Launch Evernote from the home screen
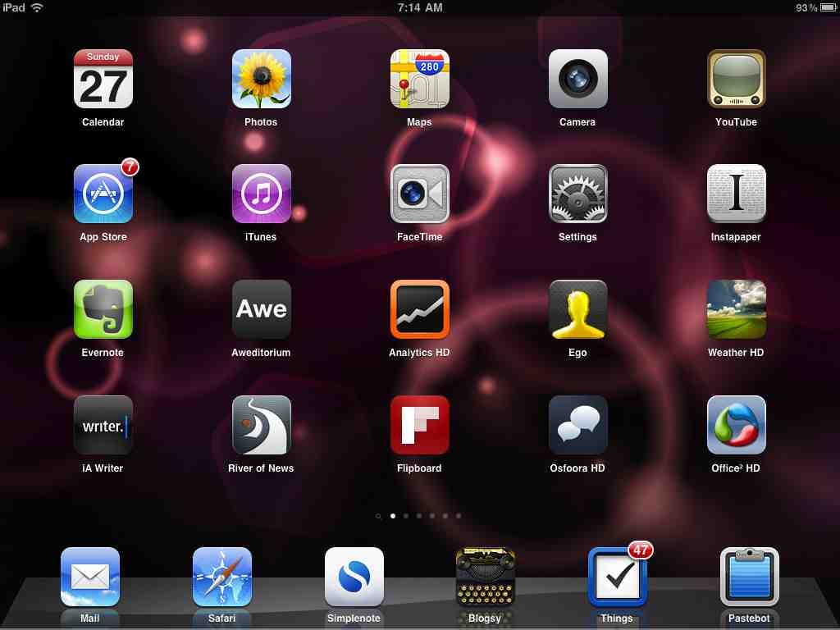This screenshot has height=630, width=840. click(x=103, y=309)
